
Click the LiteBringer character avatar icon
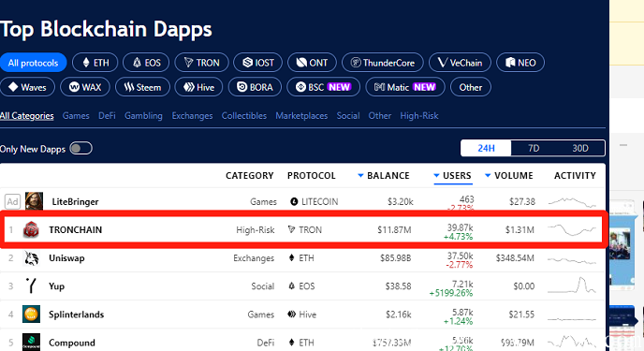click(x=34, y=201)
